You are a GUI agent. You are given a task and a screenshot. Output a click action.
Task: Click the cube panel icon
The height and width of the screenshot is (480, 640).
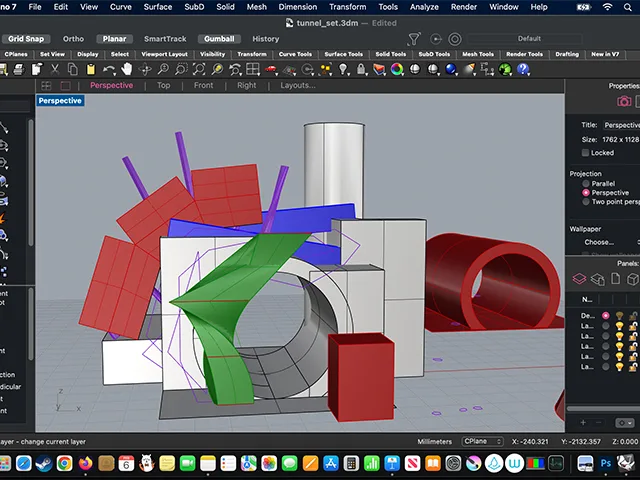click(633, 279)
